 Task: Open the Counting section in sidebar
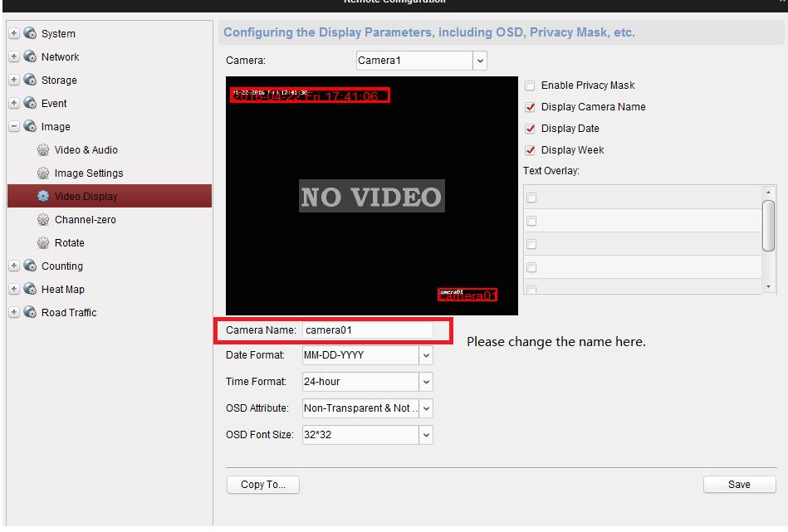pyautogui.click(x=61, y=266)
